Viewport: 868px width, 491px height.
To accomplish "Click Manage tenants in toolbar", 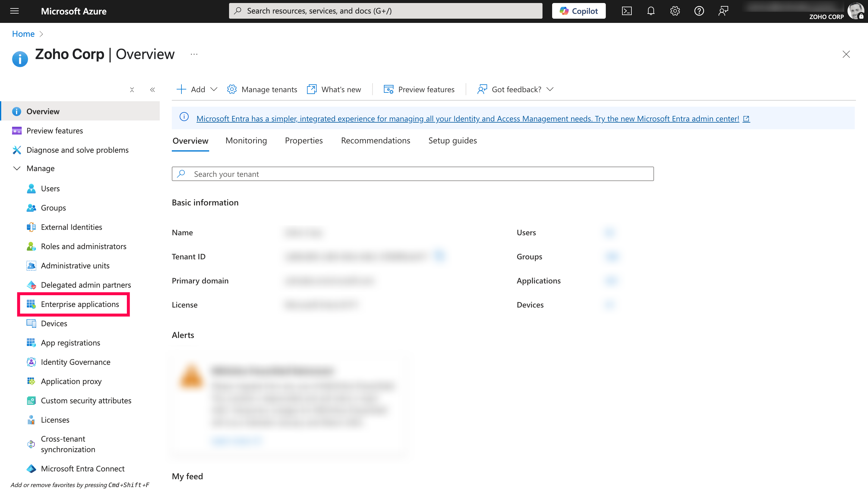I will pos(262,89).
